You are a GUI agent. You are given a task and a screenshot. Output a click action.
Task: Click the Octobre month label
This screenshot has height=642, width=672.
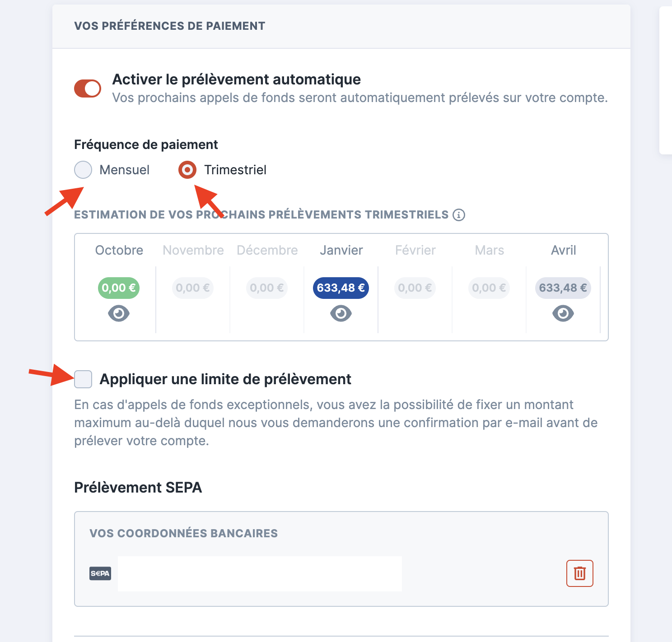tap(119, 250)
